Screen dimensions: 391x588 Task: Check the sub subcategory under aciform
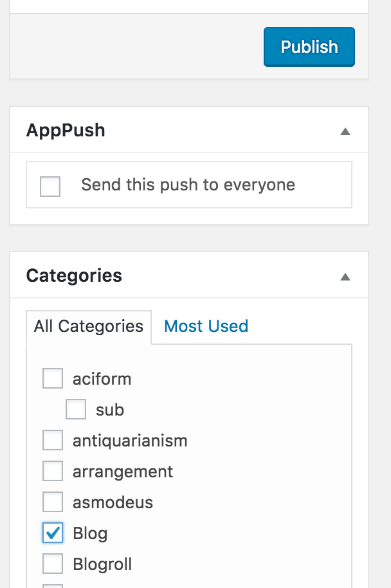pyautogui.click(x=76, y=409)
